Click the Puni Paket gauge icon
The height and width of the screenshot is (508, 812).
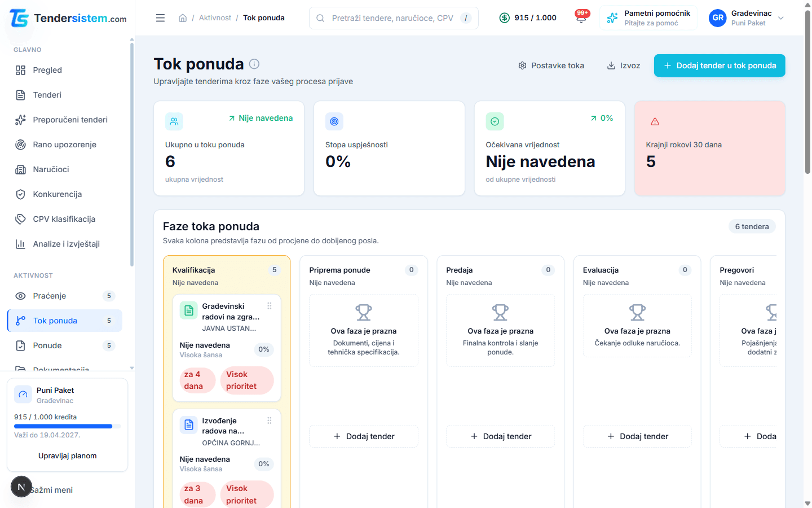pyautogui.click(x=23, y=395)
